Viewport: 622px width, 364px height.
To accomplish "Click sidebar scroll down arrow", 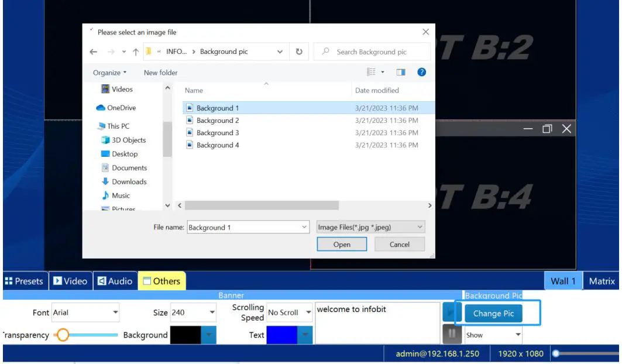I will (x=167, y=205).
